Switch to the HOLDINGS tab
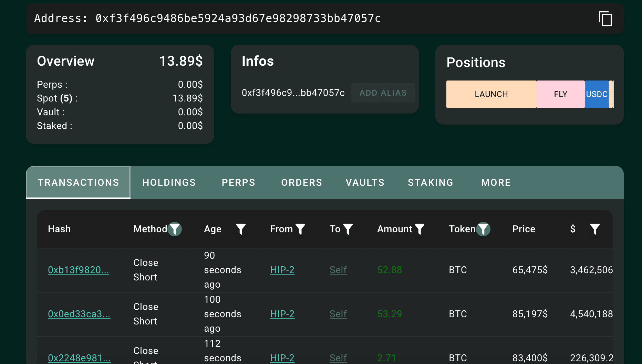The image size is (642, 364). (169, 182)
